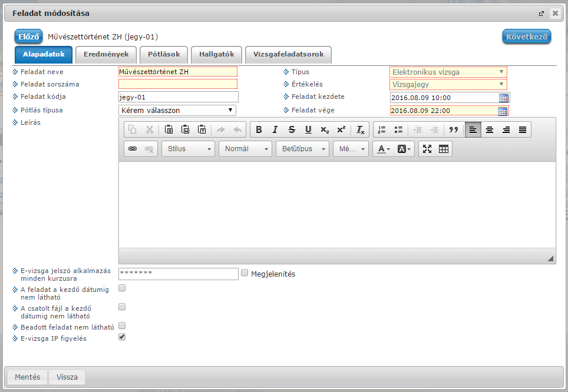Screen dimensions: 568x392
Task: Check 'Beadott feladat nem látható' checkbox
Action: (x=122, y=325)
